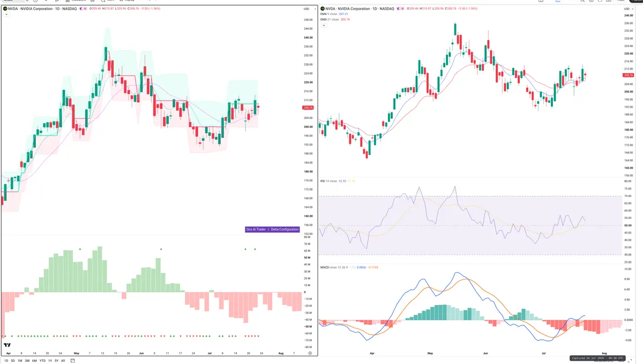Select the YTD time range
This screenshot has height=364, width=643.
(x=42, y=361)
